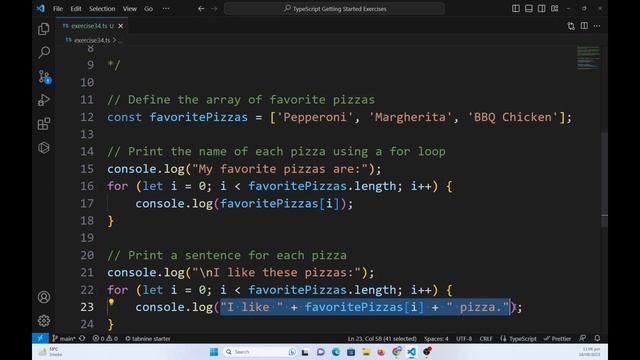Open the File menu

point(58,9)
